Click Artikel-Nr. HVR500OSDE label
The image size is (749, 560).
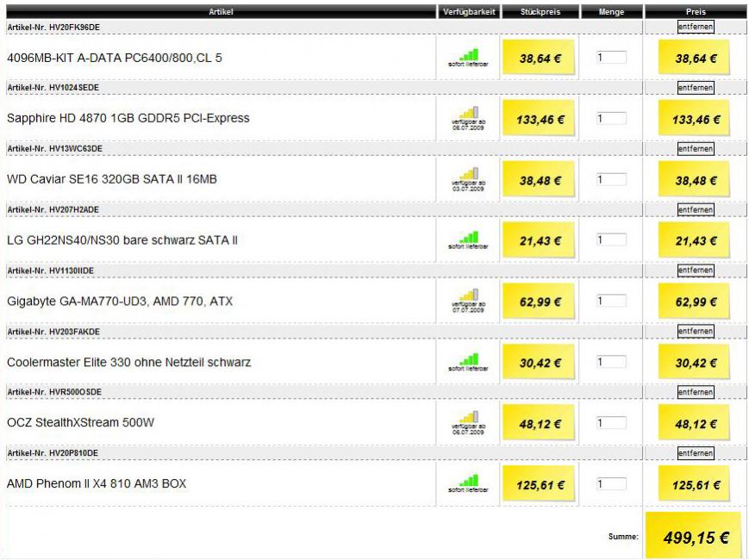pos(54,392)
